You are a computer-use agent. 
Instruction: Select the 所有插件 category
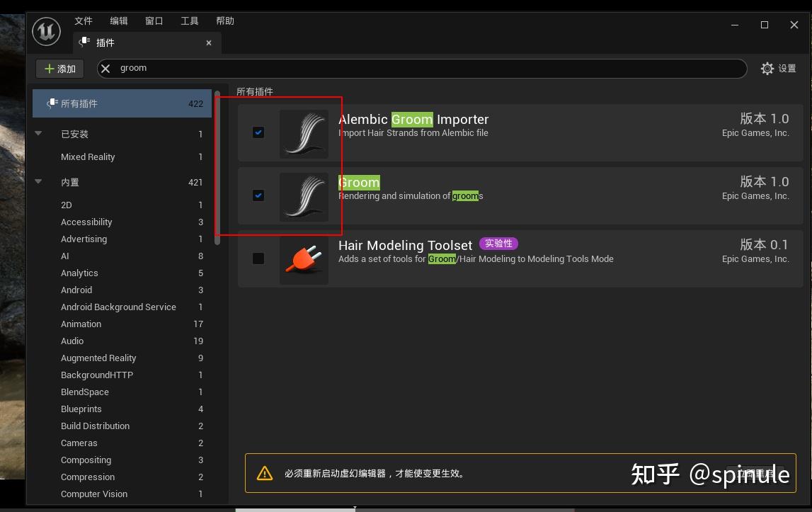[x=122, y=103]
